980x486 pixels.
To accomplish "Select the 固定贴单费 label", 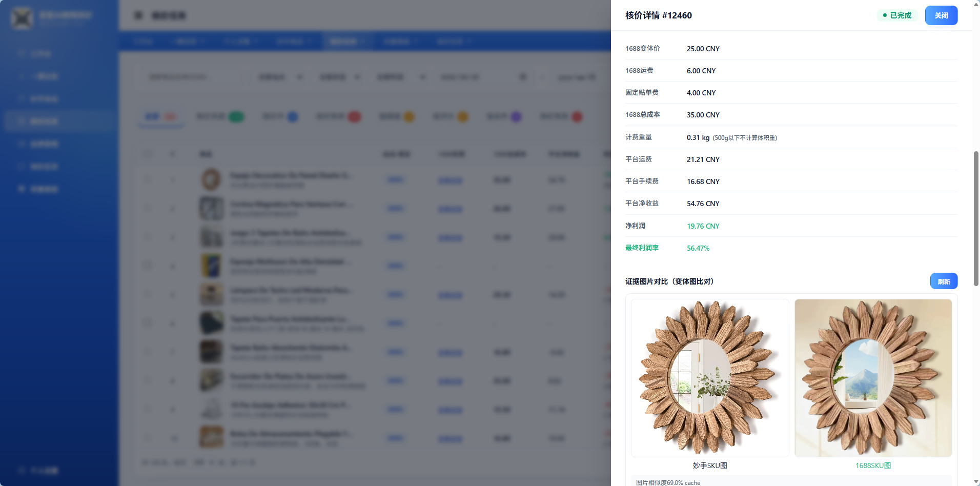I will 642,93.
